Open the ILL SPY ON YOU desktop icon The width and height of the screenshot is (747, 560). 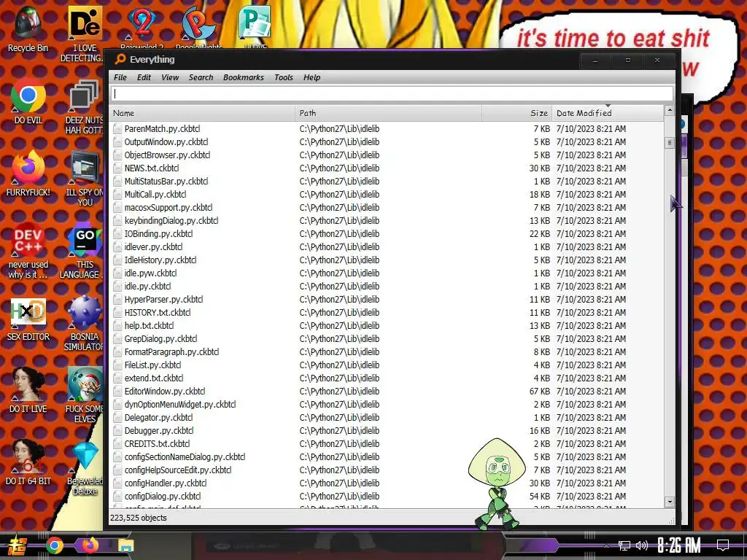[85, 179]
